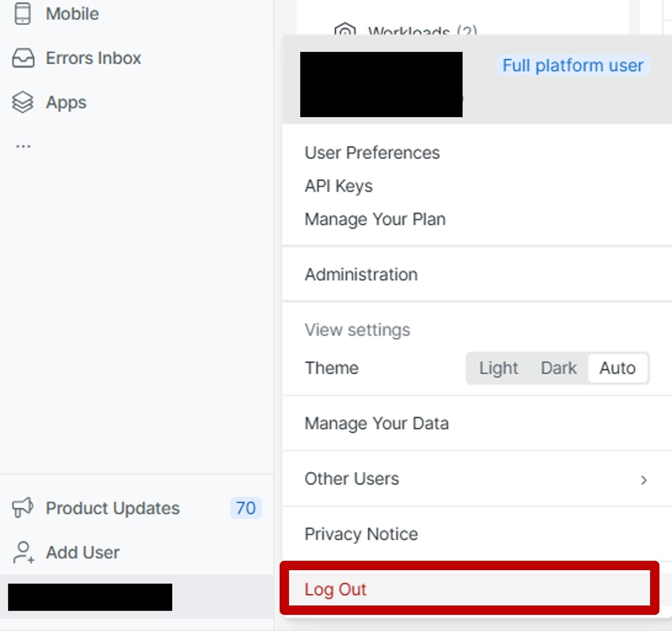Open the 70 product updates badge

245,508
